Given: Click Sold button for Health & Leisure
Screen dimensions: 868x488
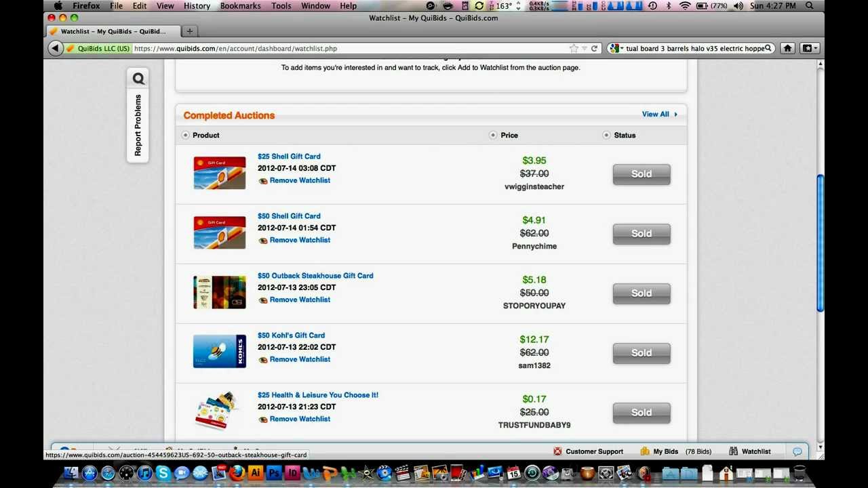Looking at the screenshot, I should coord(642,413).
